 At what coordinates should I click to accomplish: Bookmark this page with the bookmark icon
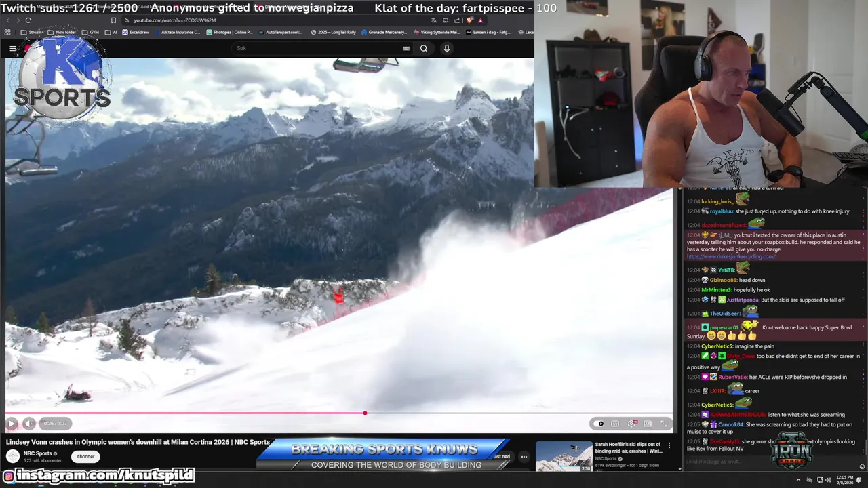coord(113,20)
